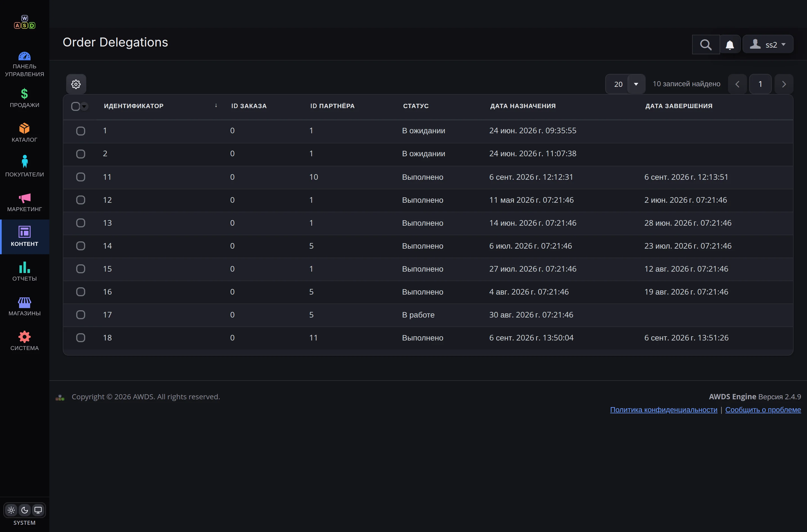This screenshot has width=807, height=532.
Task: Check the row with identifier 17
Action: point(80,315)
